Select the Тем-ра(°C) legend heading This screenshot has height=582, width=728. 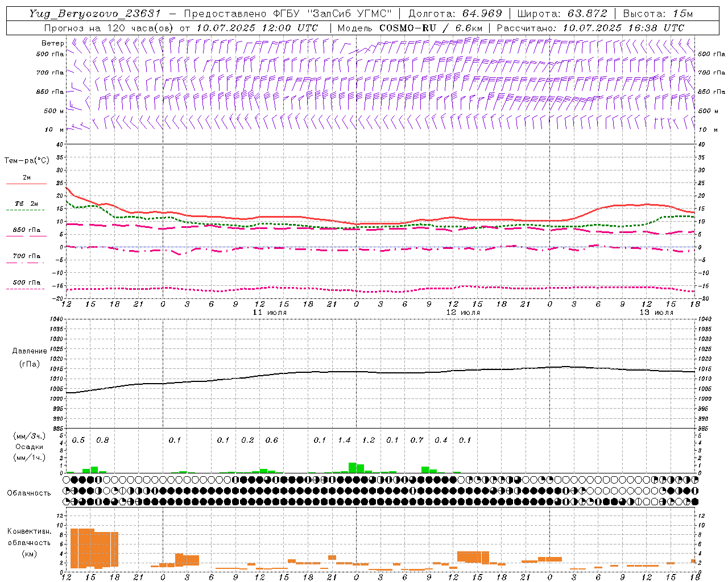click(x=27, y=161)
